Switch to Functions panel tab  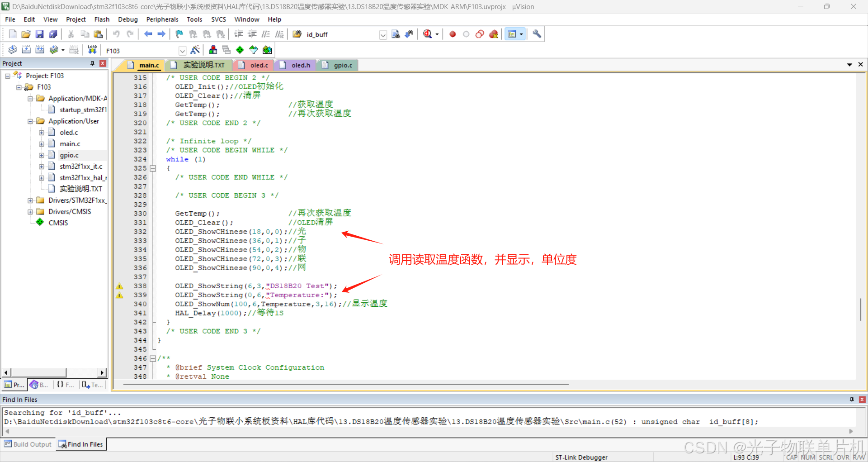[x=65, y=385]
